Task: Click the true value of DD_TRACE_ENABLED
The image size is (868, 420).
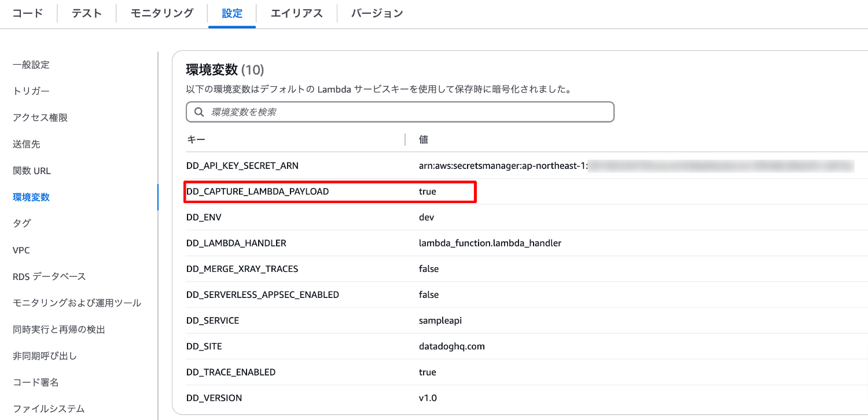Action: (428, 372)
